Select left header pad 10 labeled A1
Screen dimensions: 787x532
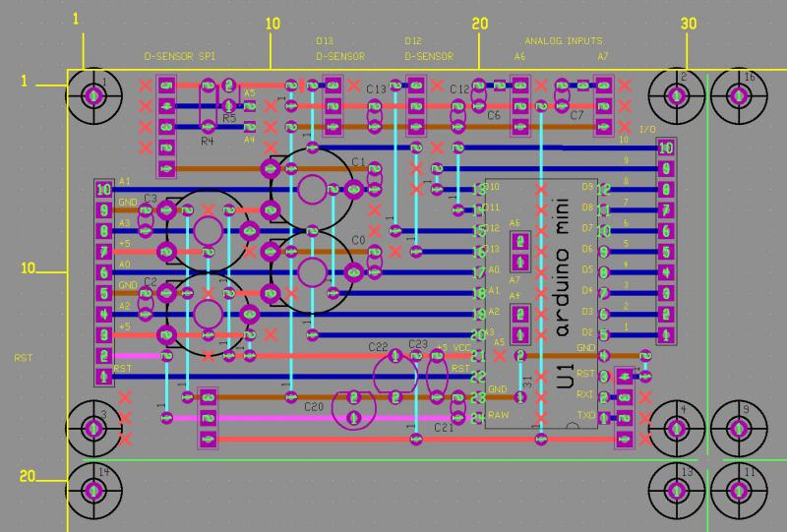coord(104,189)
